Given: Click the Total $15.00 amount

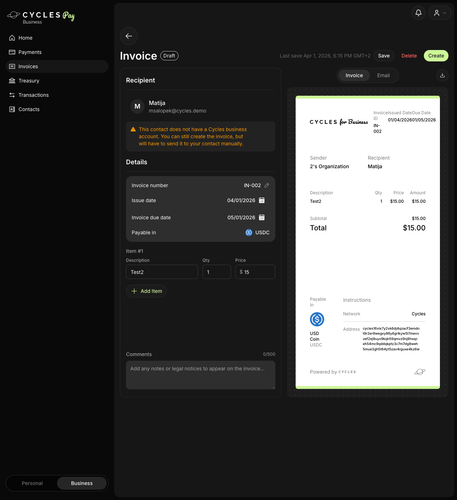Looking at the screenshot, I should point(414,228).
